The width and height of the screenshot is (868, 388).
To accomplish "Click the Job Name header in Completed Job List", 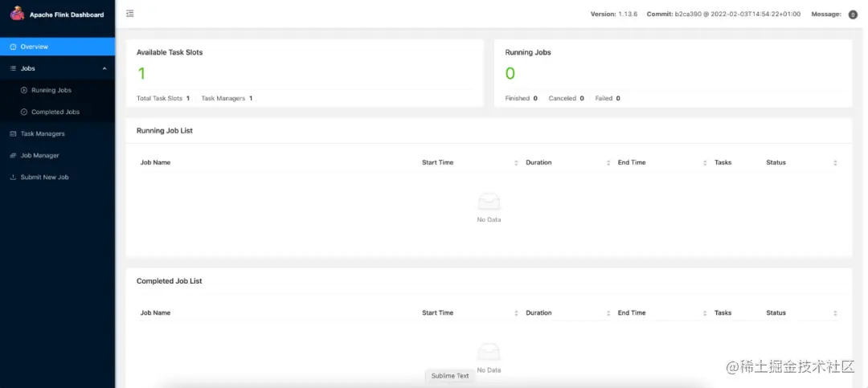I will click(155, 312).
